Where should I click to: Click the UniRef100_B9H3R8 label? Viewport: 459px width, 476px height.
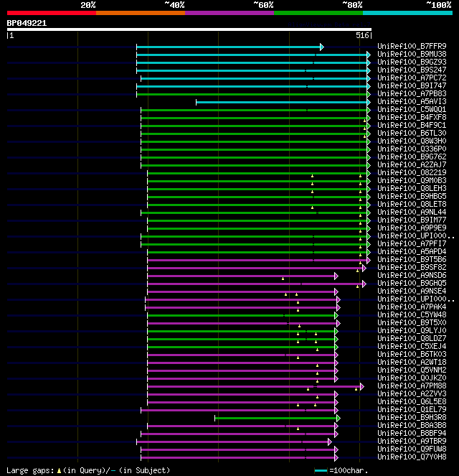point(412,417)
